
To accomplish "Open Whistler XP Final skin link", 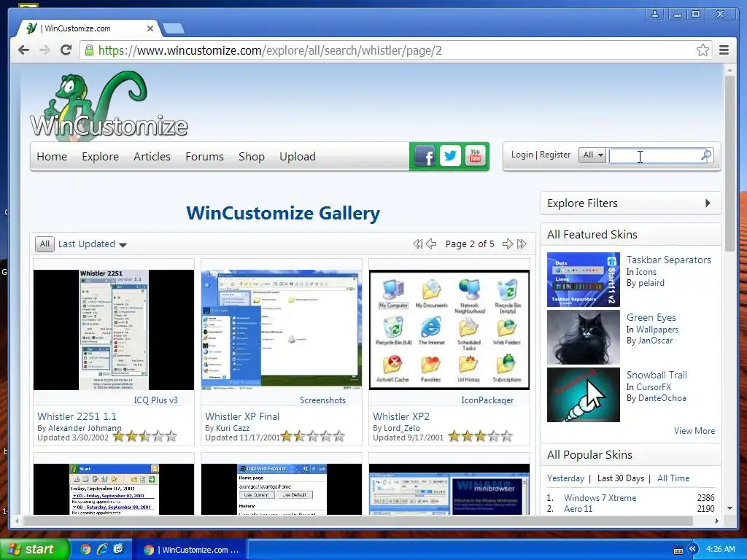I will pos(242,416).
